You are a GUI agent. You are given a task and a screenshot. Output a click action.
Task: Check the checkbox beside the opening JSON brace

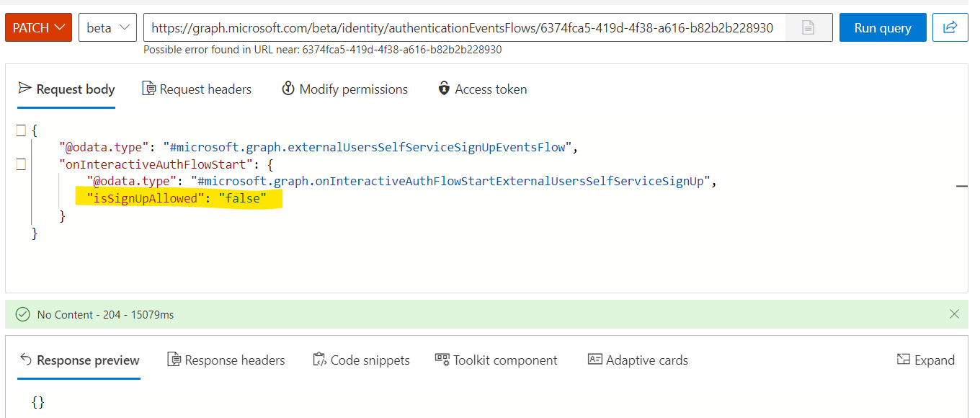[21, 130]
